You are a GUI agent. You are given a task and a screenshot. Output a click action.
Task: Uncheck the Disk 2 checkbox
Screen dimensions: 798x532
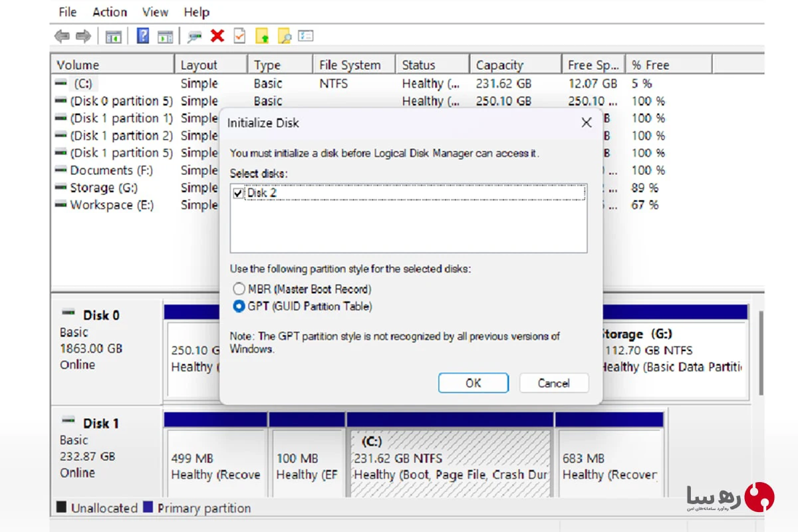point(239,194)
